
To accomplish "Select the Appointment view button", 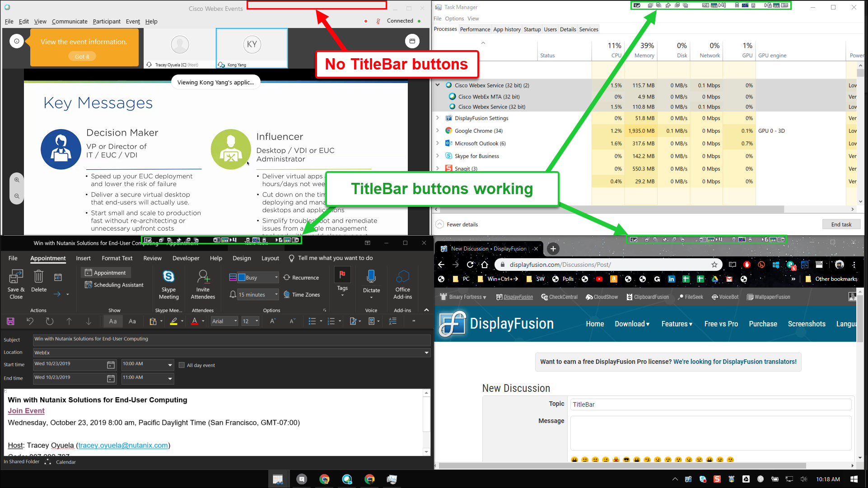I will [106, 273].
